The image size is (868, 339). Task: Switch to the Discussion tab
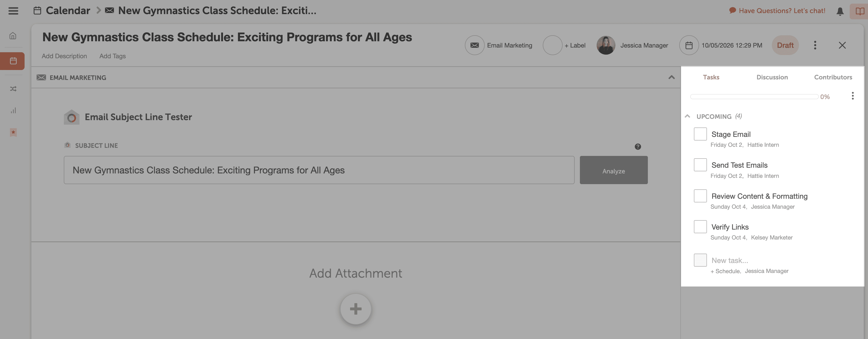pyautogui.click(x=772, y=77)
